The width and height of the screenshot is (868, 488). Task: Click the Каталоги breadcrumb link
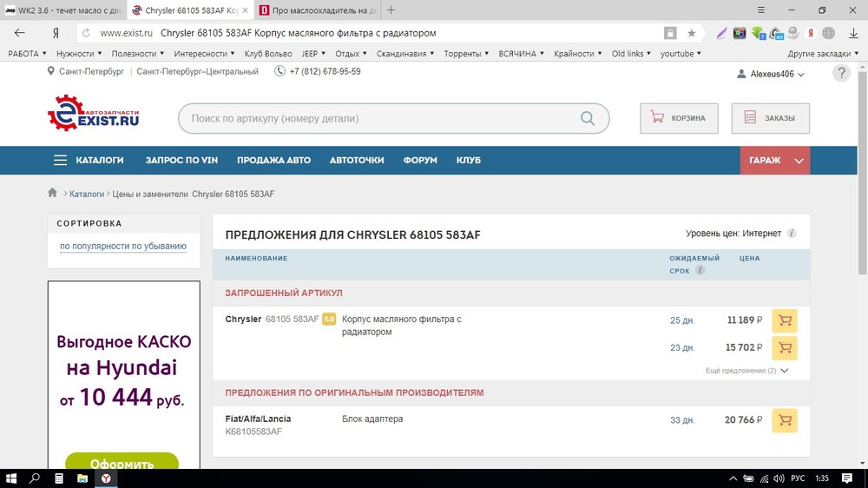tap(86, 194)
